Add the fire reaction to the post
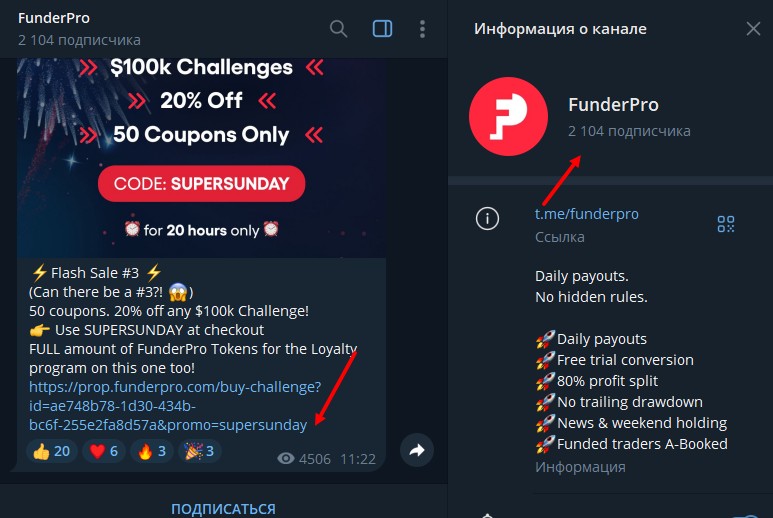This screenshot has height=518, width=773. coord(149,451)
